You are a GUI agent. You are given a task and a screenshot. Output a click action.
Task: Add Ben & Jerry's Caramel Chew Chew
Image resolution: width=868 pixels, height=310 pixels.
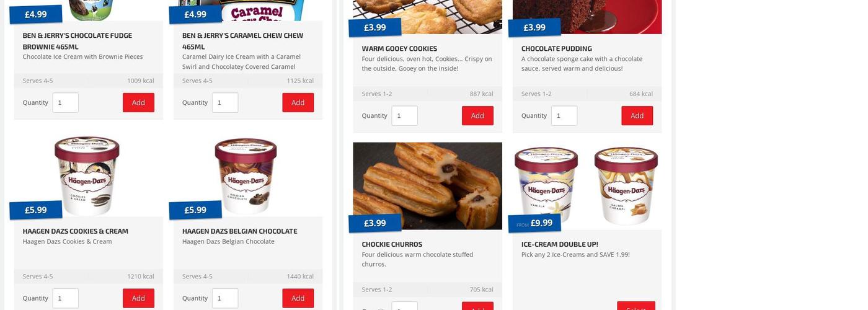click(x=298, y=102)
